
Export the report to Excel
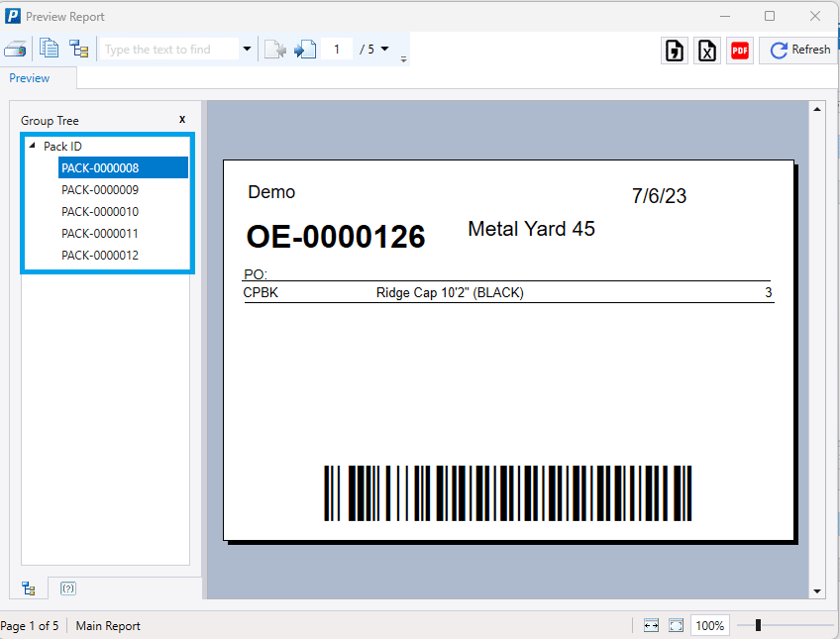(707, 51)
